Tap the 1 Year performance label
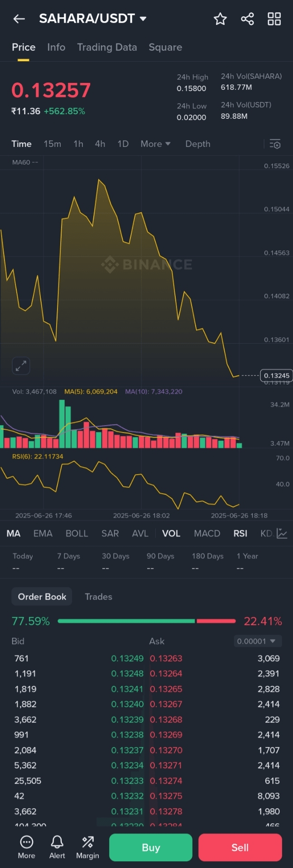293x868 pixels. pyautogui.click(x=247, y=556)
